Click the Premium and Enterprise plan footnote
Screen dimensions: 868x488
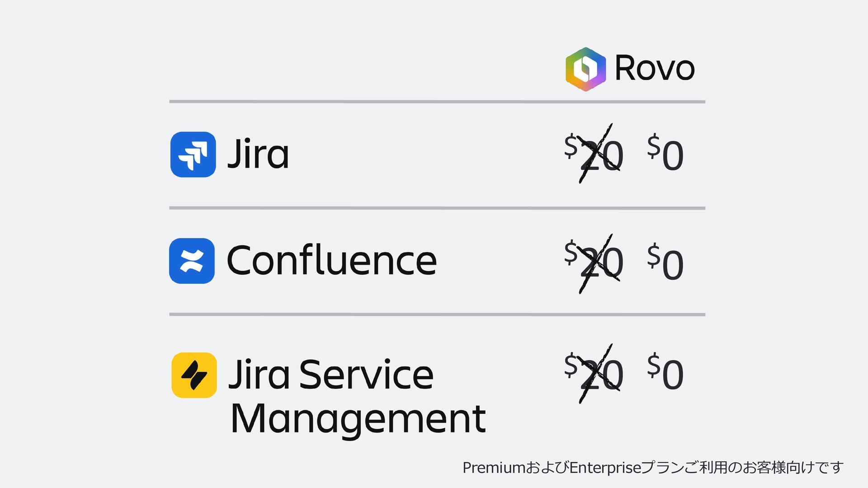click(x=653, y=467)
